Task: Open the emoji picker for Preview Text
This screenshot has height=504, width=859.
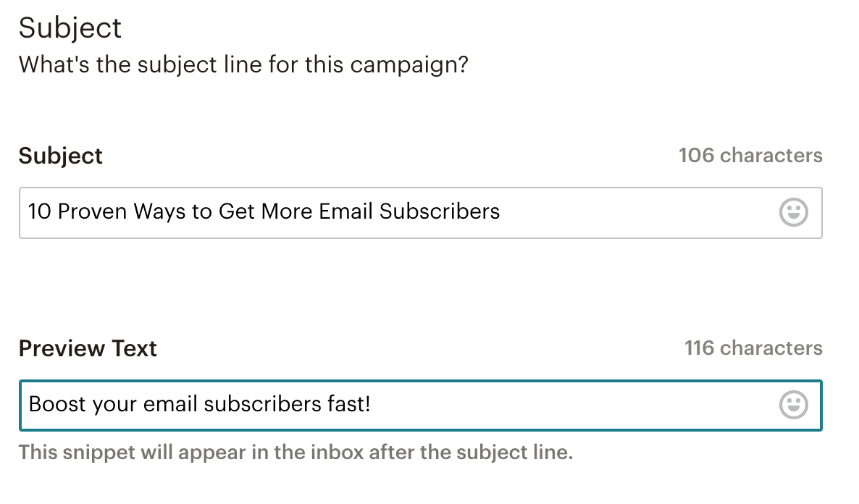Action: tap(793, 405)
